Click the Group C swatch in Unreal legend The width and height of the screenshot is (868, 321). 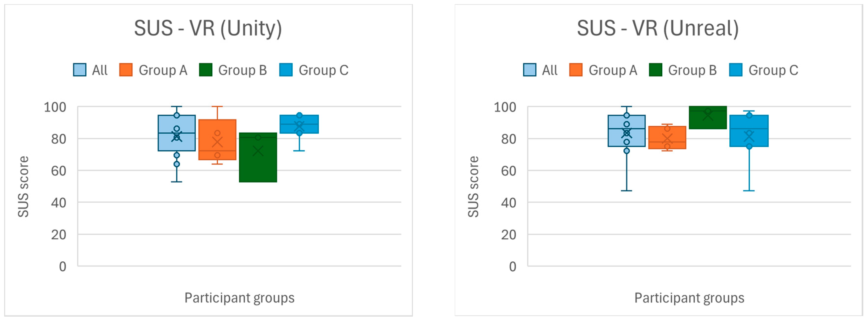click(x=736, y=70)
